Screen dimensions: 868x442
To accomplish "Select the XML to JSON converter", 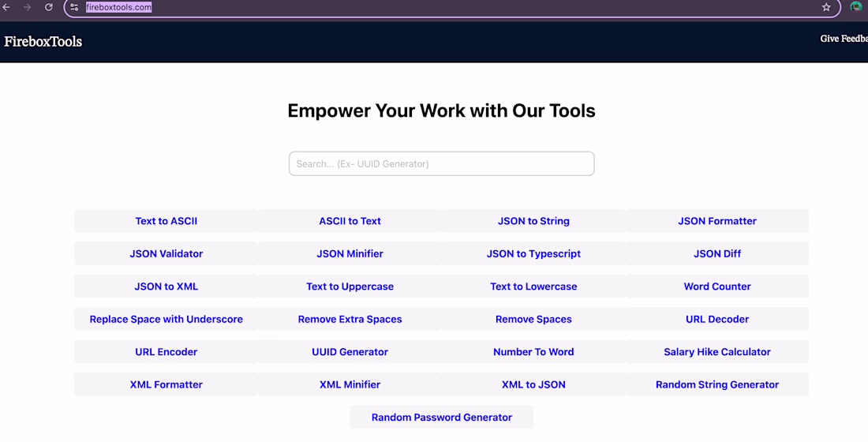I will tap(533, 384).
